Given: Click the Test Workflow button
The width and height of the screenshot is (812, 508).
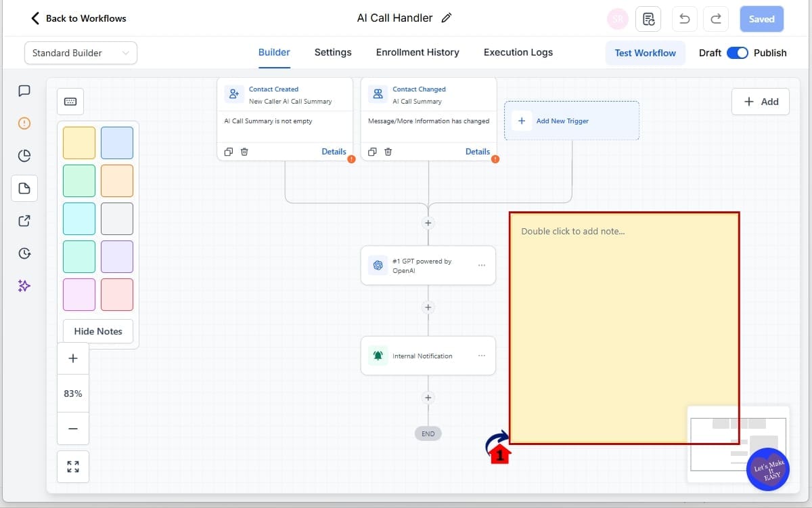Looking at the screenshot, I should (x=645, y=52).
